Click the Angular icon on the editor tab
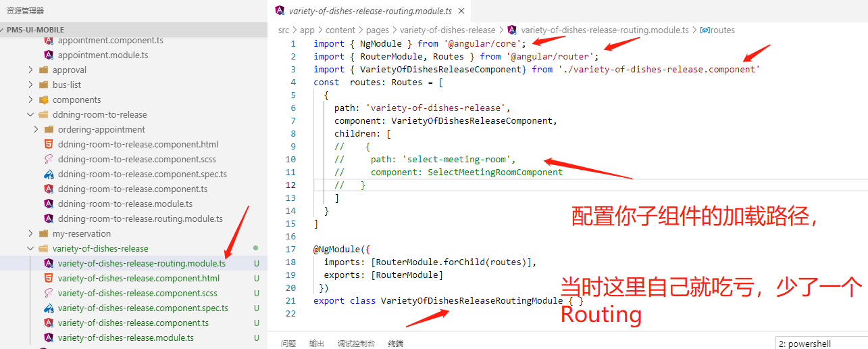Screen dimensions: 868x349 click(x=280, y=11)
